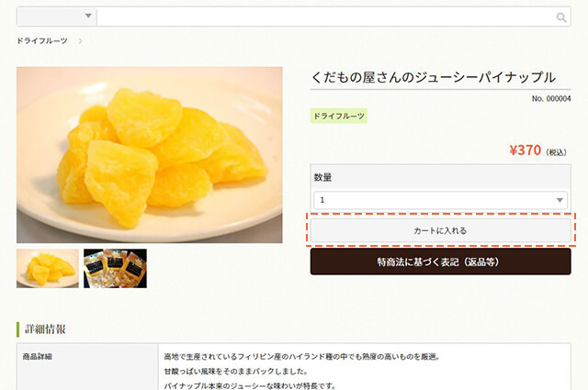Click the product number No. 000004

(551, 98)
